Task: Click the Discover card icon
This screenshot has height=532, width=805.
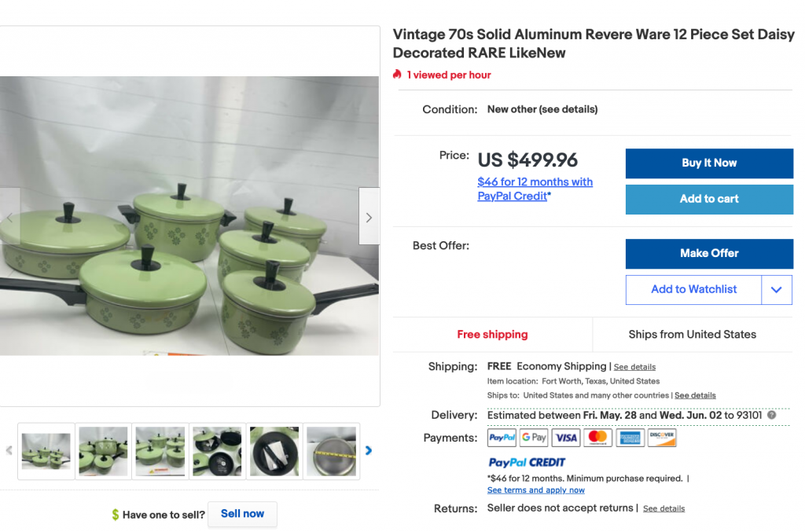Action: click(662, 438)
